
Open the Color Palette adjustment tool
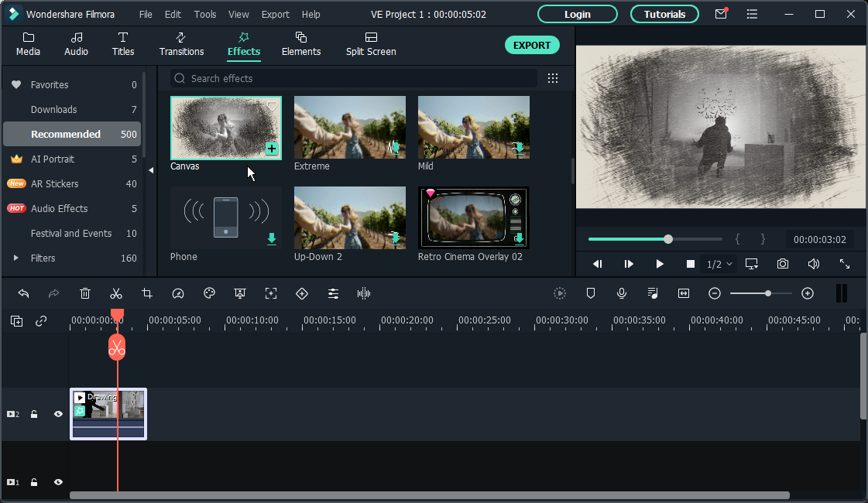[x=209, y=293]
